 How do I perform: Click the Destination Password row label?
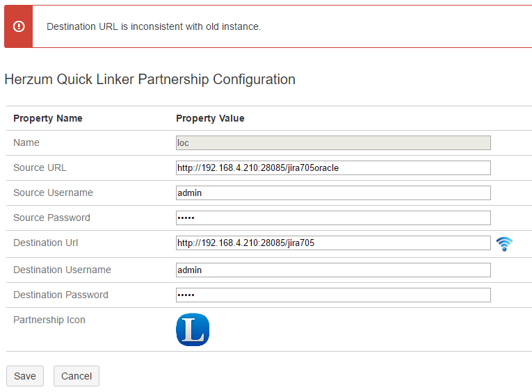coord(61,295)
